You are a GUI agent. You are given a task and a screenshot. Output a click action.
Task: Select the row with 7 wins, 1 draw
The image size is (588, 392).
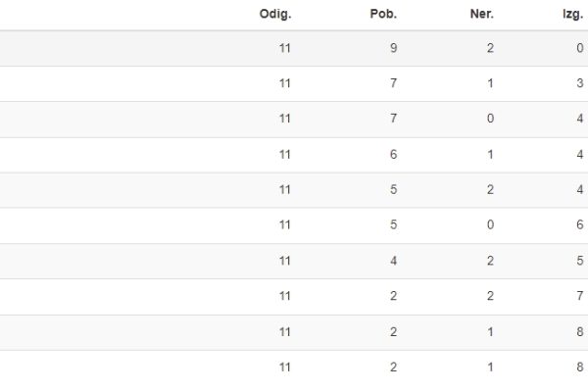[x=294, y=83]
